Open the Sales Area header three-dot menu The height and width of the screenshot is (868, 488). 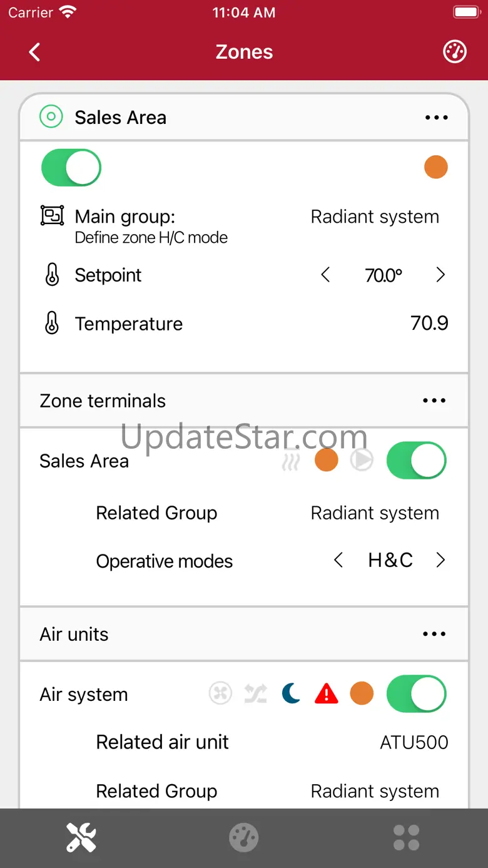click(x=436, y=118)
